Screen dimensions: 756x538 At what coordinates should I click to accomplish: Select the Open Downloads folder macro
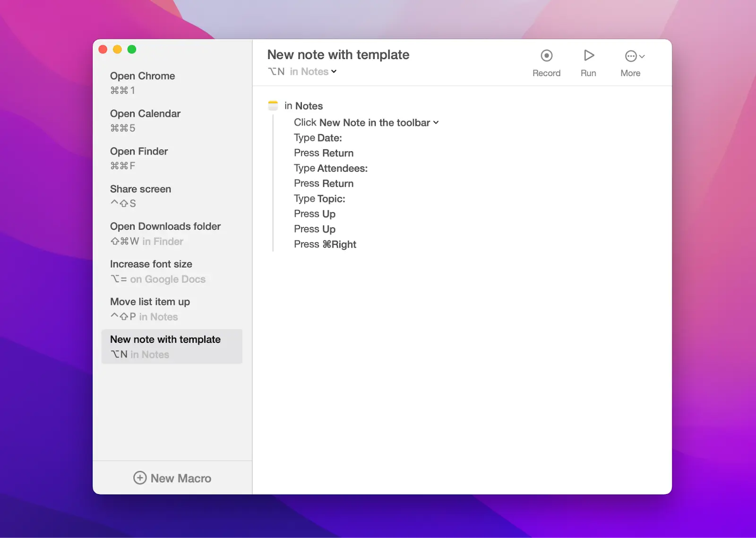tap(172, 234)
